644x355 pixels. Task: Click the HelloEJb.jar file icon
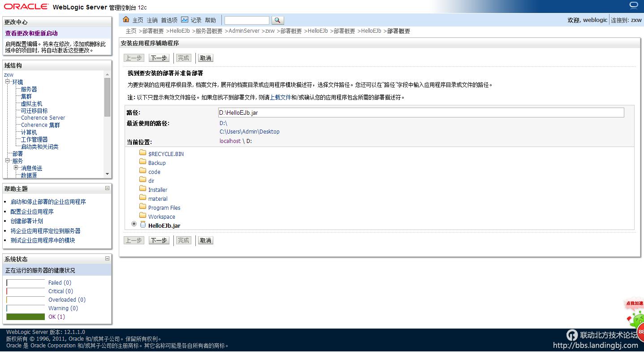143,225
